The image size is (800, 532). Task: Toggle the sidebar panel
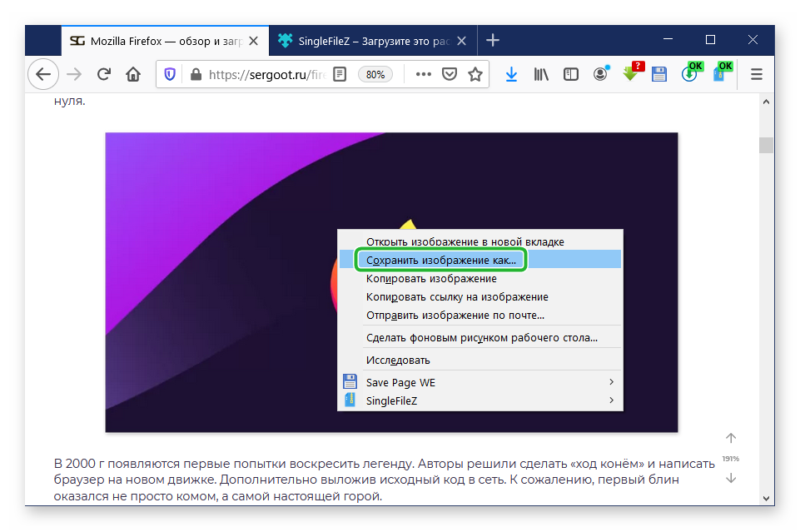click(570, 74)
